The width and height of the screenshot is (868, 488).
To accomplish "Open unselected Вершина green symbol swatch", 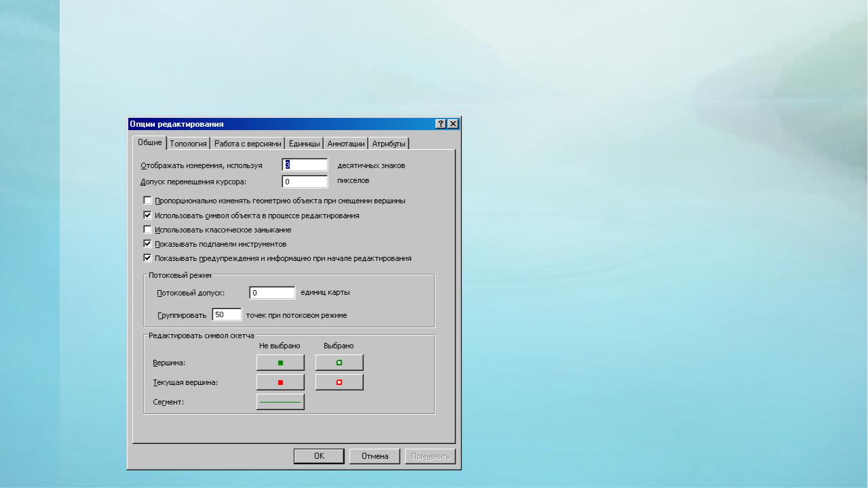I will (280, 363).
